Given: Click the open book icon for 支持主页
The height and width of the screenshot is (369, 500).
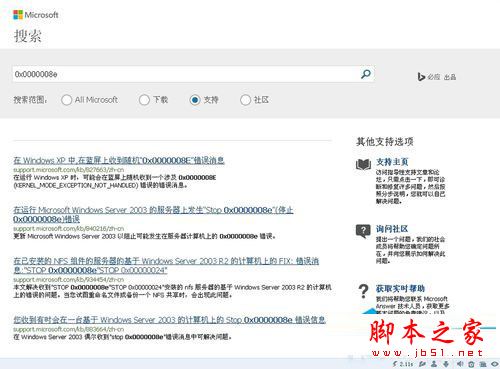Looking at the screenshot, I should point(363,164).
